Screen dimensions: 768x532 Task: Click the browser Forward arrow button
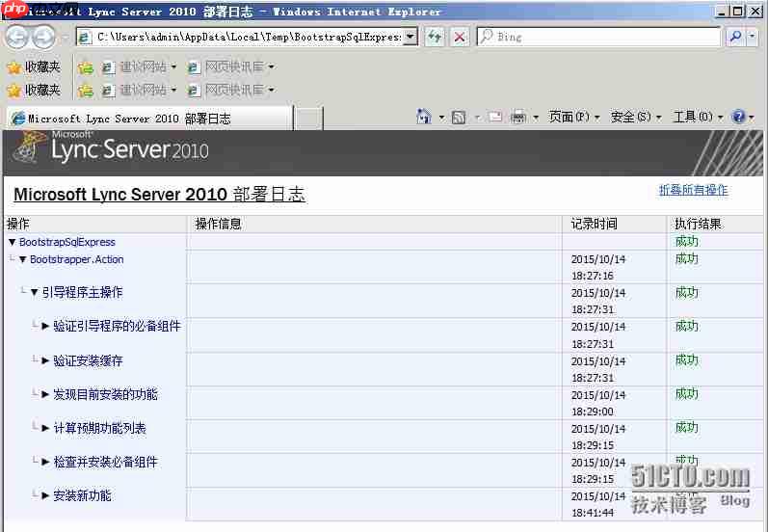[43, 37]
